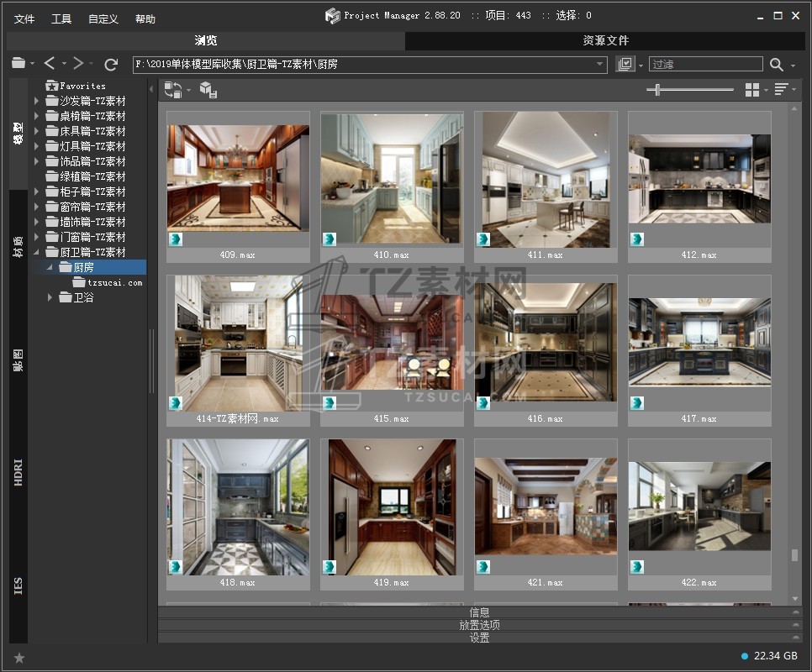Click the sort order lines icon
The height and width of the screenshot is (672, 812).
pos(781,90)
